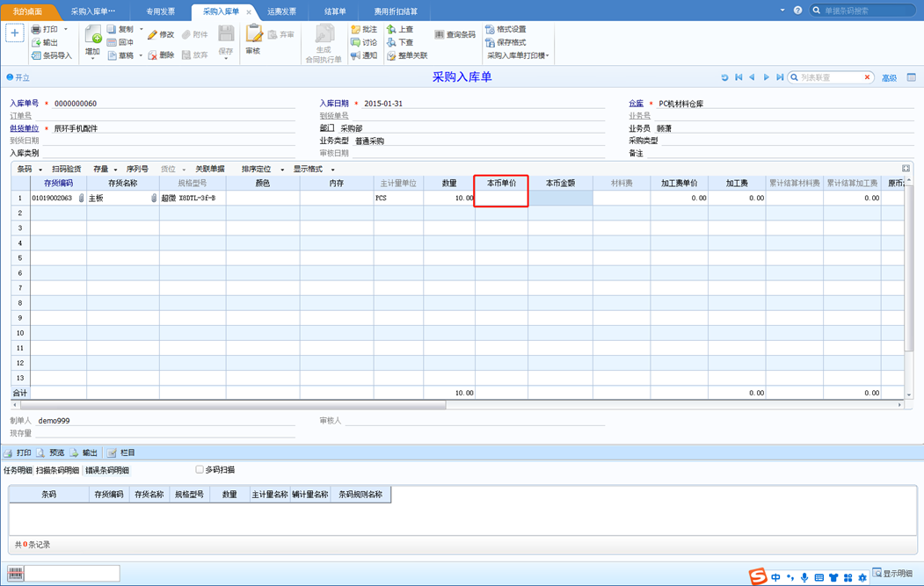Click the 增加 add document icon

click(93, 35)
